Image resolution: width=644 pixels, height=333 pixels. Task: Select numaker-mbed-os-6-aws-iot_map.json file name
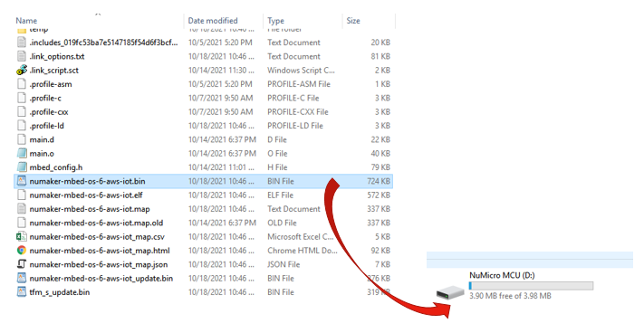pyautogui.click(x=99, y=264)
